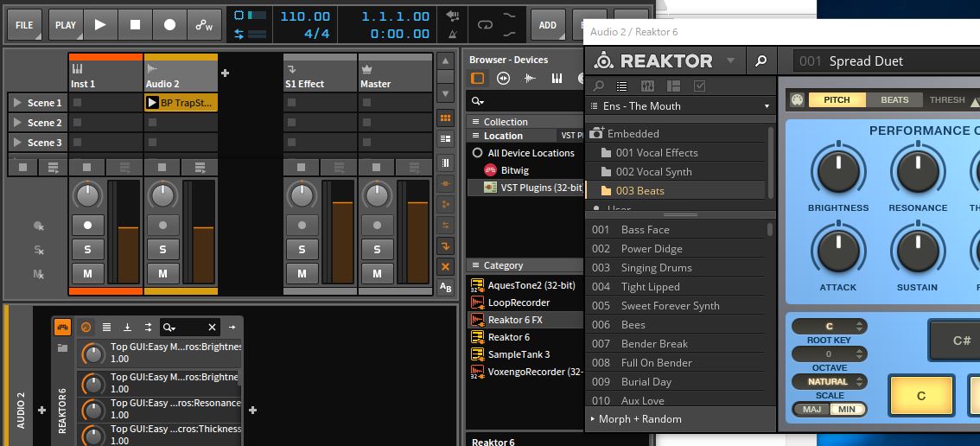Open the ADD menu
The width and height of the screenshot is (980, 446).
[548, 25]
